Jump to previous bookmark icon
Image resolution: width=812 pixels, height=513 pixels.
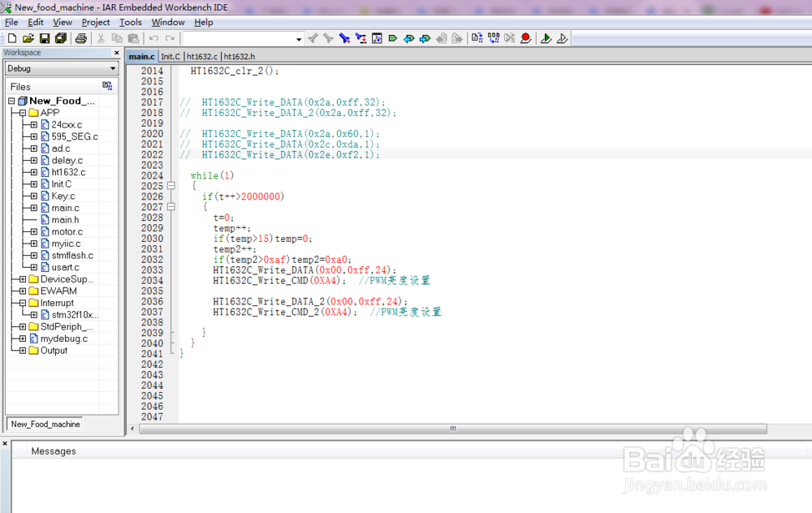[409, 38]
